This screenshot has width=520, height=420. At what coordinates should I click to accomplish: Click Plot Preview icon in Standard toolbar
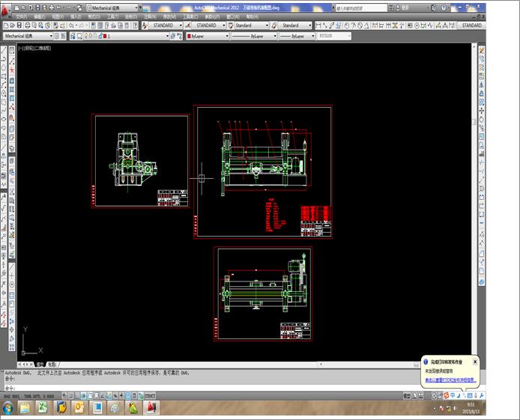click(34, 25)
